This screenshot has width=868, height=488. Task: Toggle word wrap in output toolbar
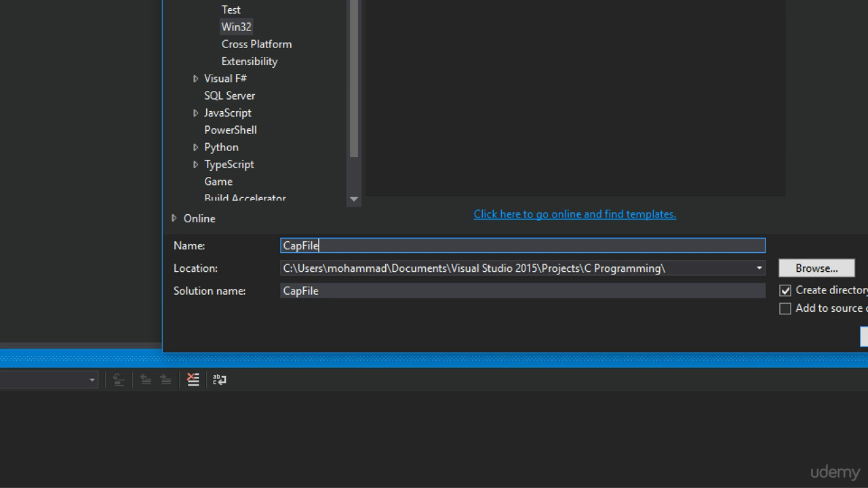point(220,380)
